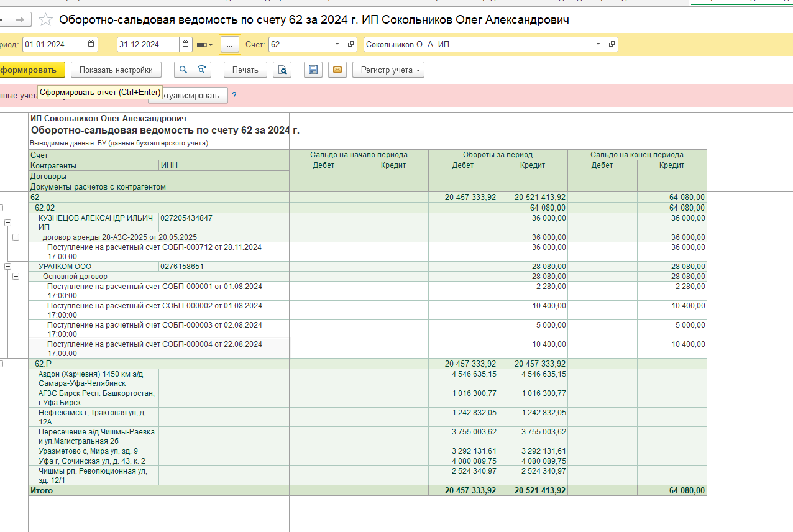This screenshot has width=793, height=532.
Task: Open print preview icon
Action: click(283, 70)
